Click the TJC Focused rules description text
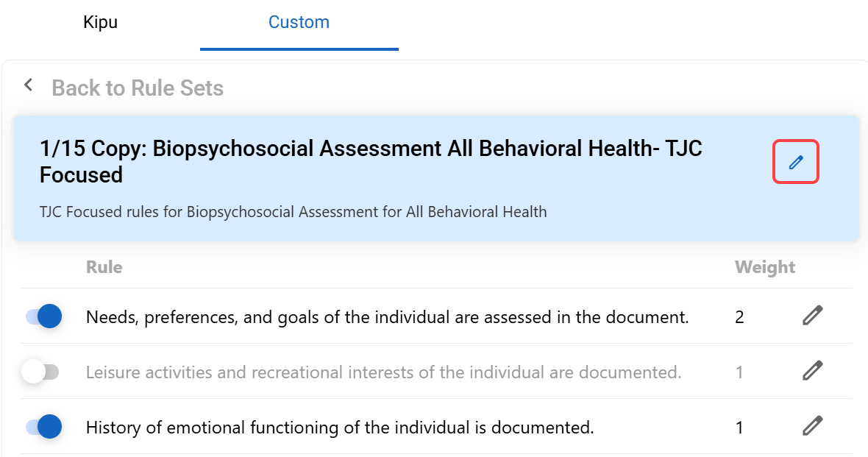This screenshot has width=868, height=457. coord(293,213)
